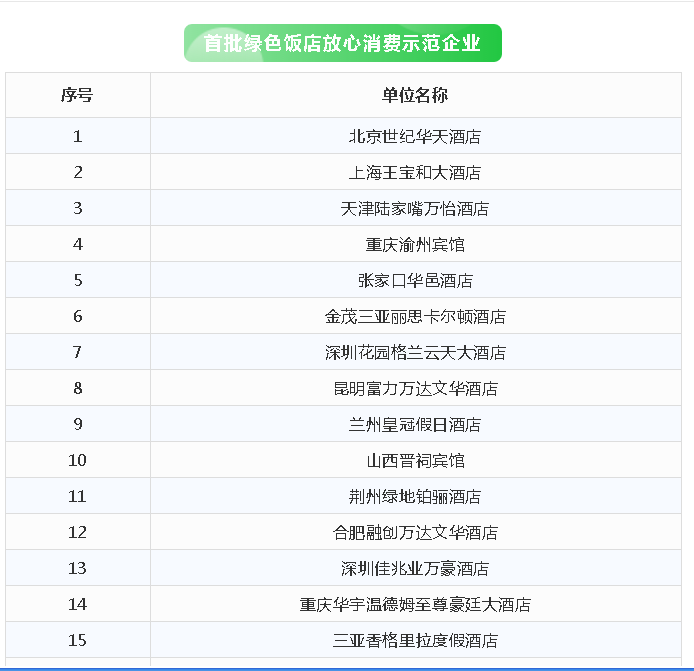The width and height of the screenshot is (694, 671).
Task: Click hotel name 荆州绿地铂骊酒店
Action: [x=415, y=497]
